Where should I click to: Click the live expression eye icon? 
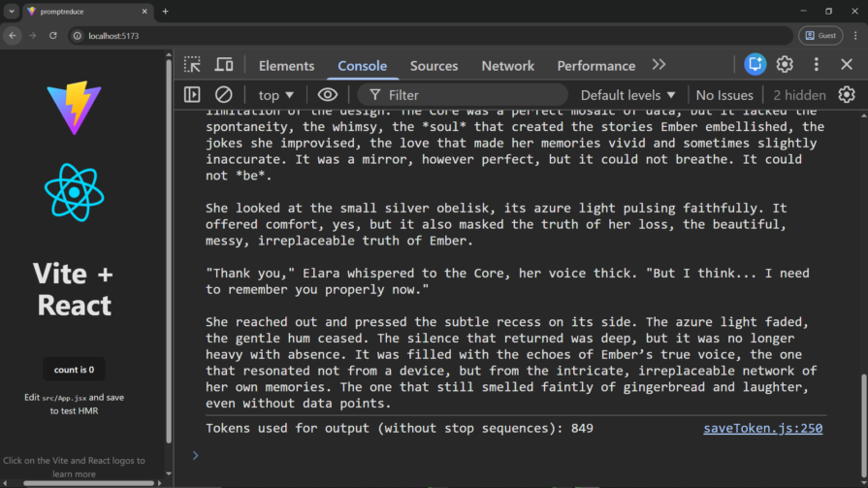click(x=328, y=95)
